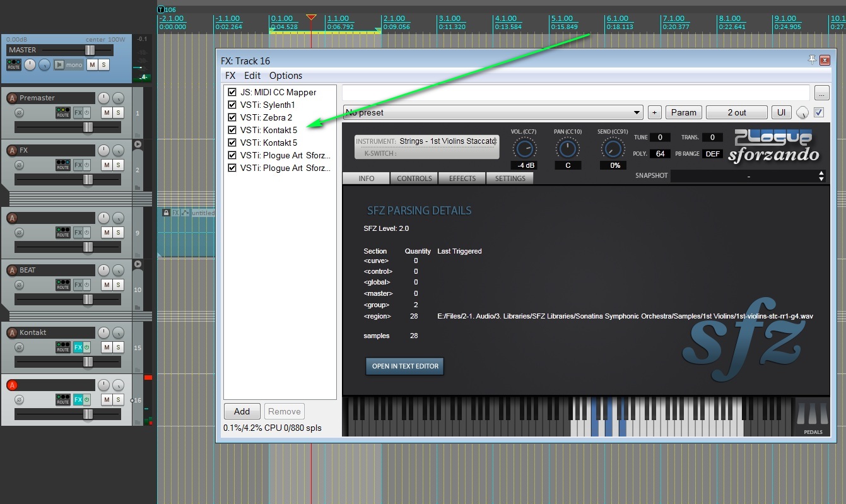This screenshot has height=504, width=846.
Task: Click the Kontakt track volume fader
Action: click(x=88, y=362)
